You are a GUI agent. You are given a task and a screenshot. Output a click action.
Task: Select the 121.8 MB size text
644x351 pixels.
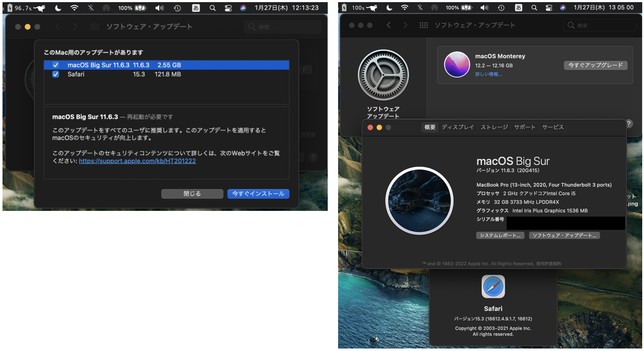[x=168, y=74]
